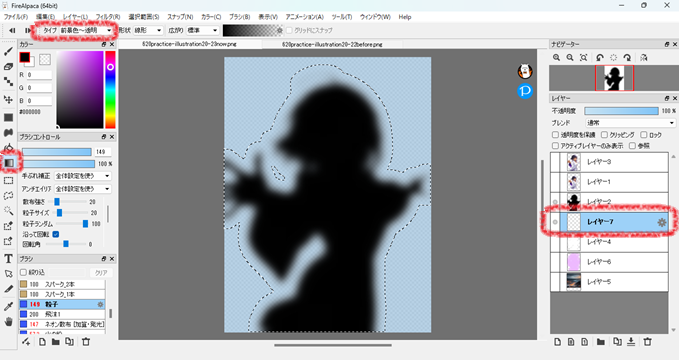Open settings gear for レイヤー7
Viewport: 679px width, 360px height.
(x=661, y=222)
